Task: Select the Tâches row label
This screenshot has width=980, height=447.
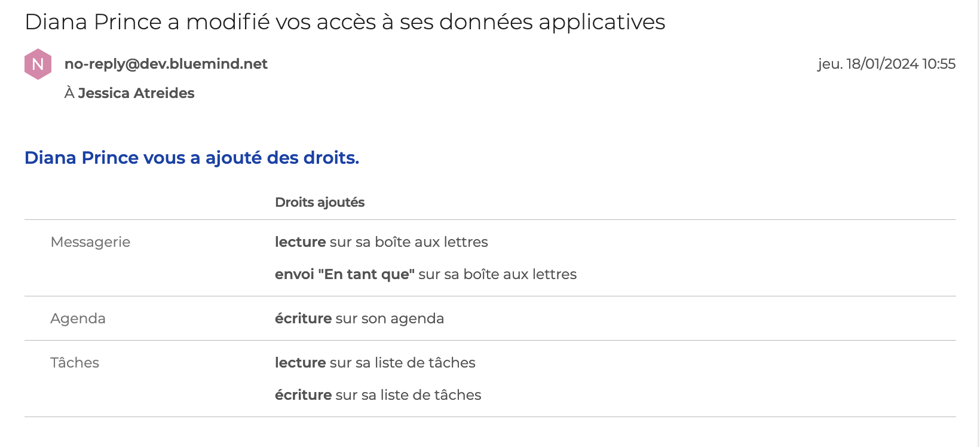Action: coord(75,363)
